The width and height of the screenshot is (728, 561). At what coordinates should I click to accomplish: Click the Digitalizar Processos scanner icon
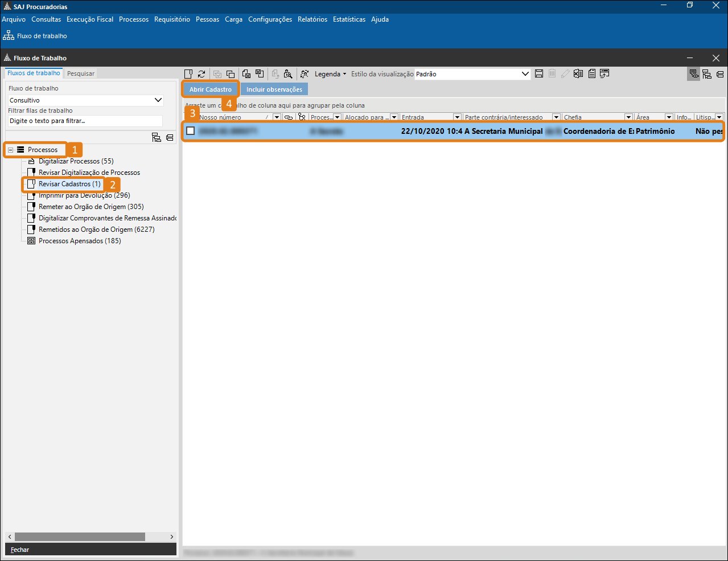[x=31, y=161]
